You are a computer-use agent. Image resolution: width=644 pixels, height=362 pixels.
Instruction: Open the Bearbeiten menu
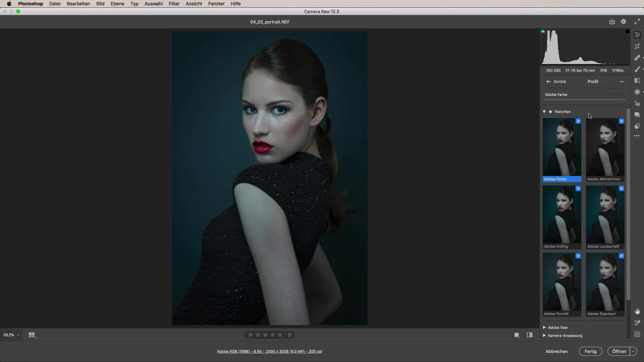(78, 4)
